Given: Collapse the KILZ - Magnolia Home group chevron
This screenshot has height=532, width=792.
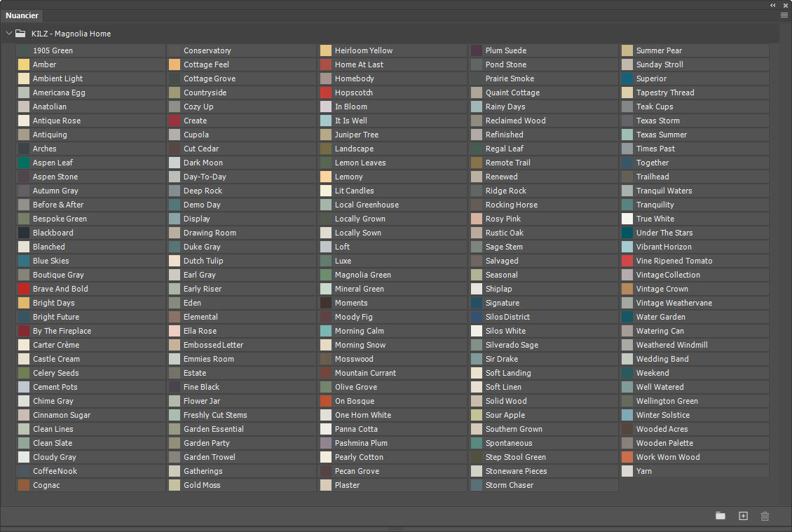Looking at the screenshot, I should pos(9,33).
